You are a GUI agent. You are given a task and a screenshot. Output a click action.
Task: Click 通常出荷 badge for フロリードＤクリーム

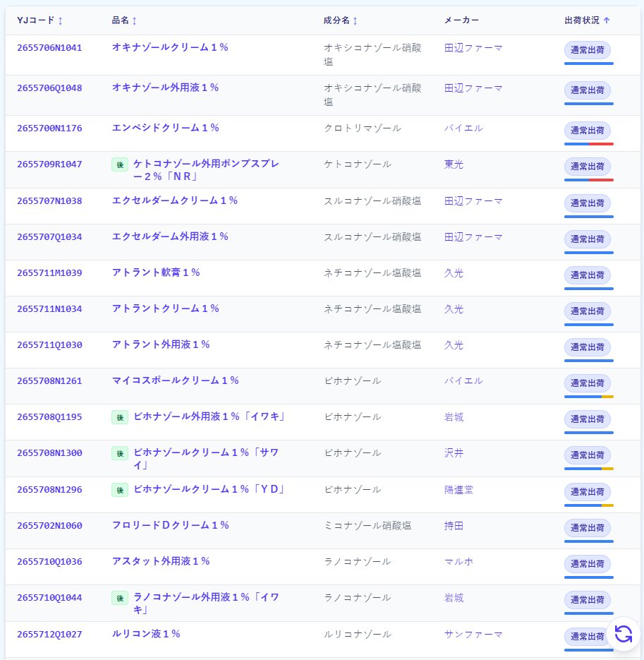[587, 528]
